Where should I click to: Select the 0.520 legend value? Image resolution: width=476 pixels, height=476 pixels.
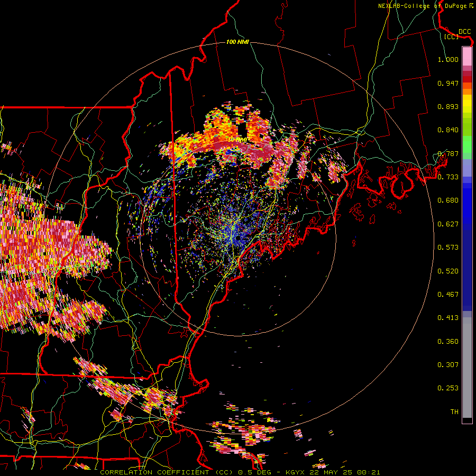[448, 271]
